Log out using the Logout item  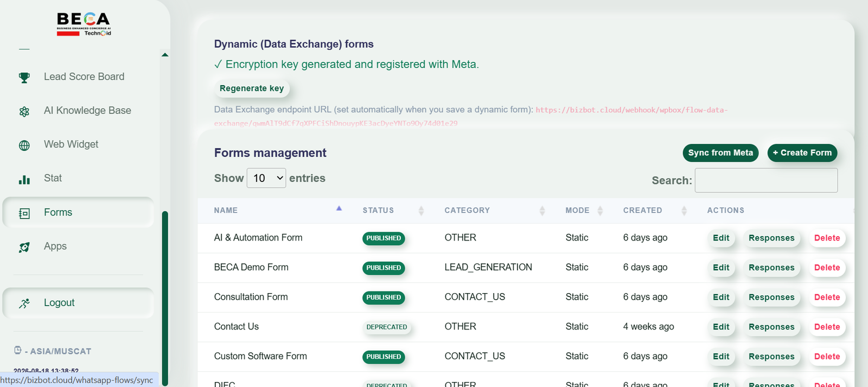coord(79,303)
